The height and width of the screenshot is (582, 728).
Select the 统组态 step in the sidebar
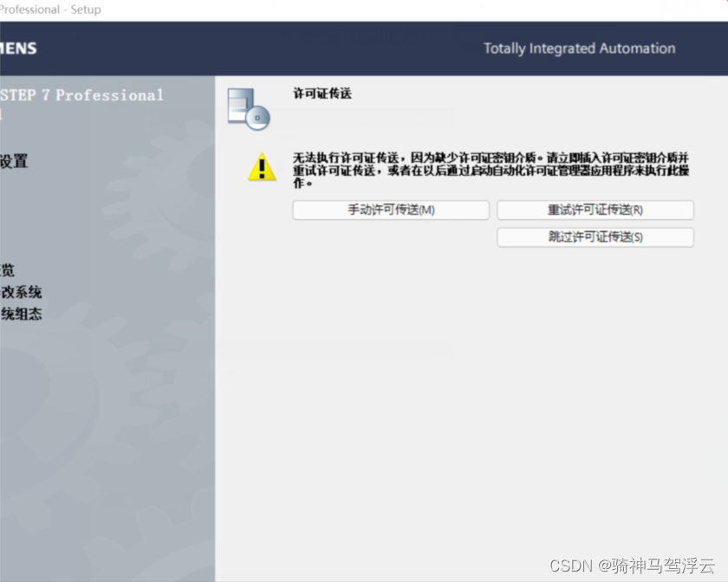(x=22, y=314)
